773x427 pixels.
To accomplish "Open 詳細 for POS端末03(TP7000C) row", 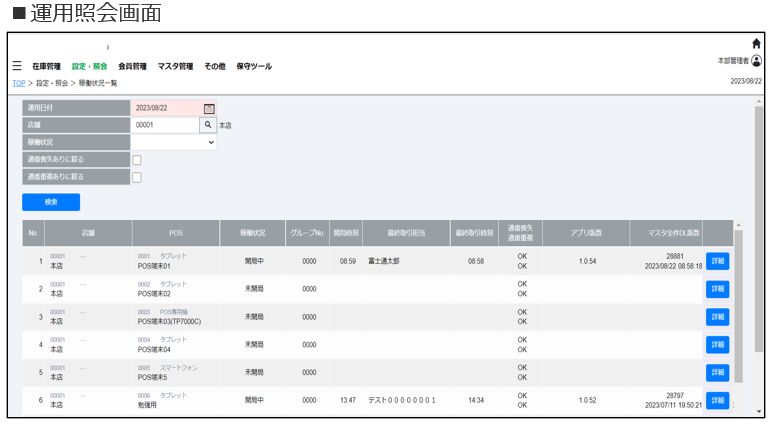I will coord(717,317).
